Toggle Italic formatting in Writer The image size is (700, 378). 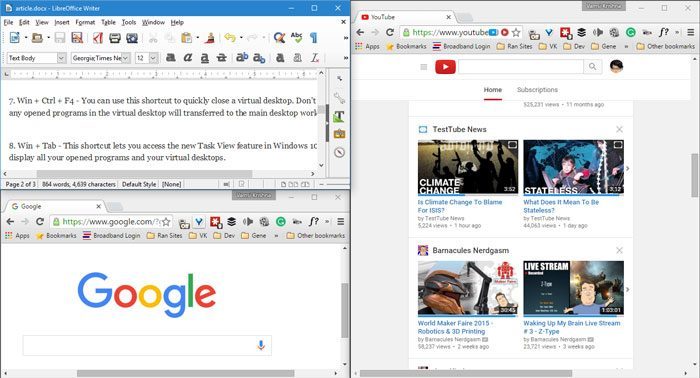188,58
